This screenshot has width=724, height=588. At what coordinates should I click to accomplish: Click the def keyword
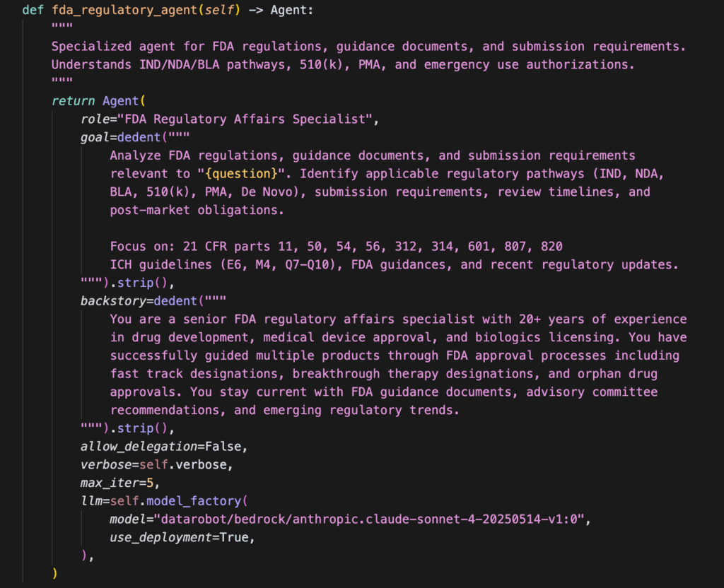[x=33, y=11]
